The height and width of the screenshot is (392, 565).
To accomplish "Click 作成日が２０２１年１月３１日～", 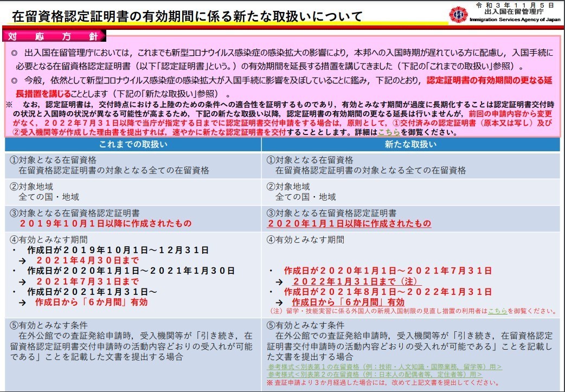I will 92,292.
